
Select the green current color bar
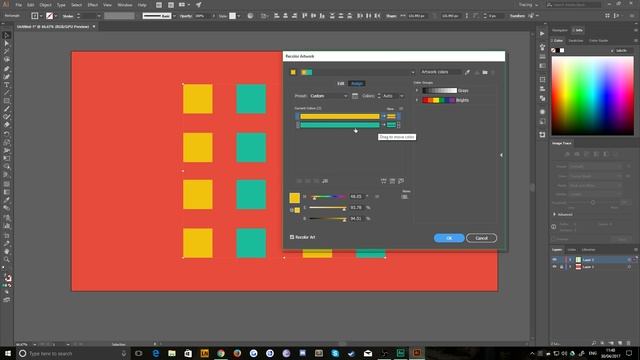click(340, 124)
